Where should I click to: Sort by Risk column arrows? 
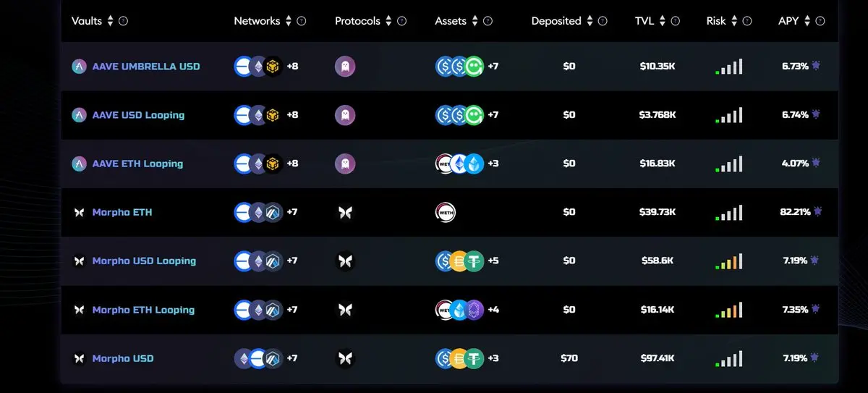click(x=733, y=21)
